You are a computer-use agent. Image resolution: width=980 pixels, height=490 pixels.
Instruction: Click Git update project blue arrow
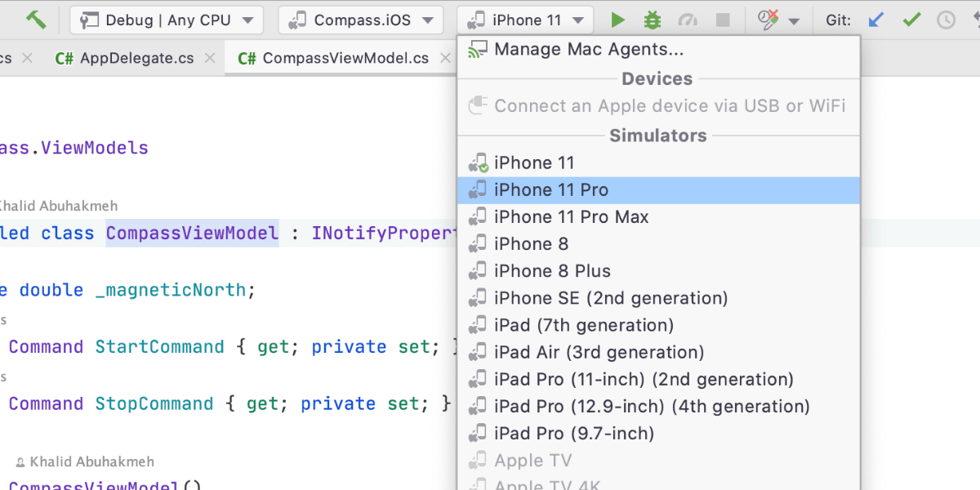[x=875, y=20]
